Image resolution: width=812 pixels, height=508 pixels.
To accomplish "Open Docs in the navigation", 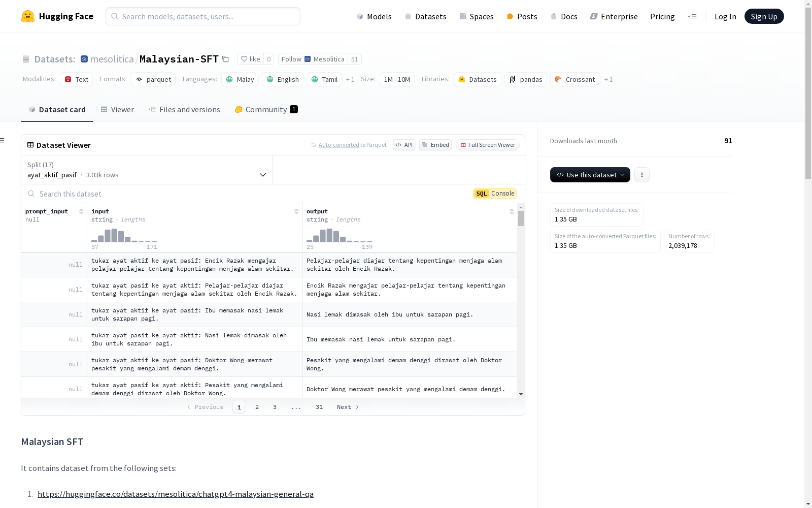I will click(564, 16).
